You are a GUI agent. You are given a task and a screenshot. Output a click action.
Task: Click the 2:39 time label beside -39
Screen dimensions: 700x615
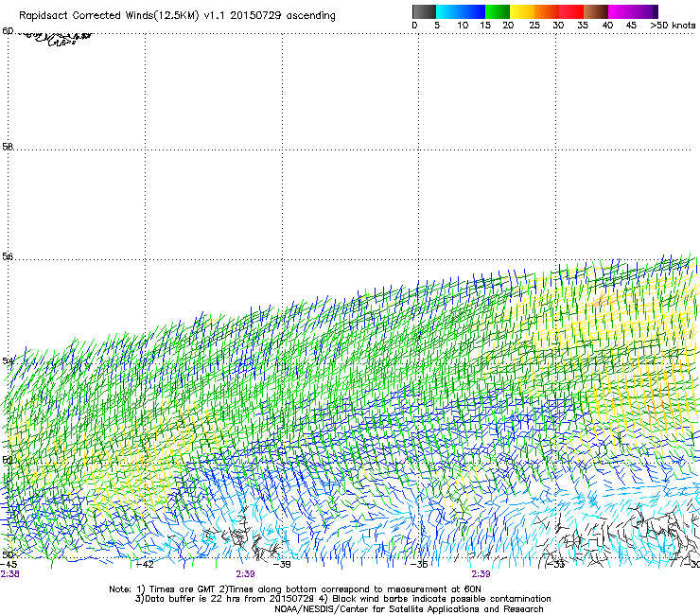click(246, 574)
